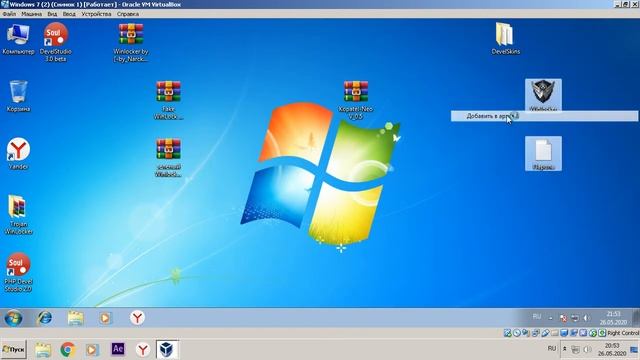Click host Show Desktop icon beside clock

click(634, 350)
